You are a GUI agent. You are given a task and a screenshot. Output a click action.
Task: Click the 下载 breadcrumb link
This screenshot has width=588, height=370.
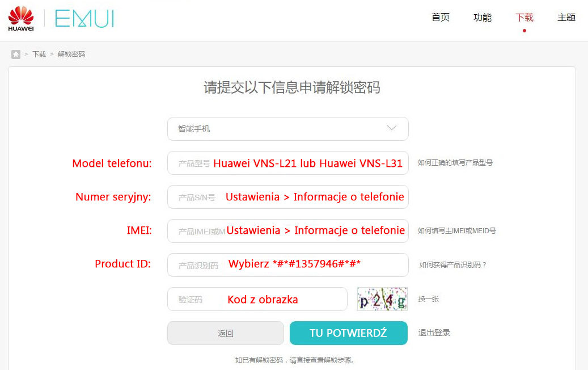coord(39,54)
